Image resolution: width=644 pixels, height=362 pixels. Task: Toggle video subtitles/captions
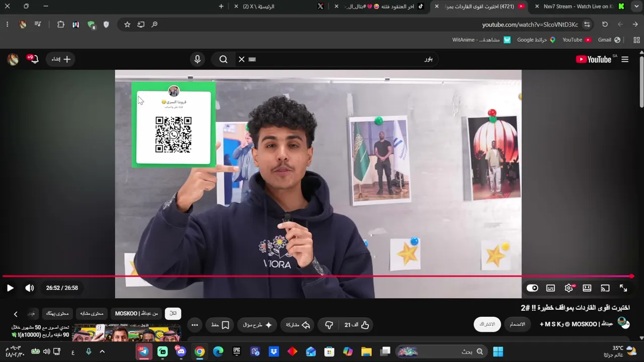click(550, 288)
